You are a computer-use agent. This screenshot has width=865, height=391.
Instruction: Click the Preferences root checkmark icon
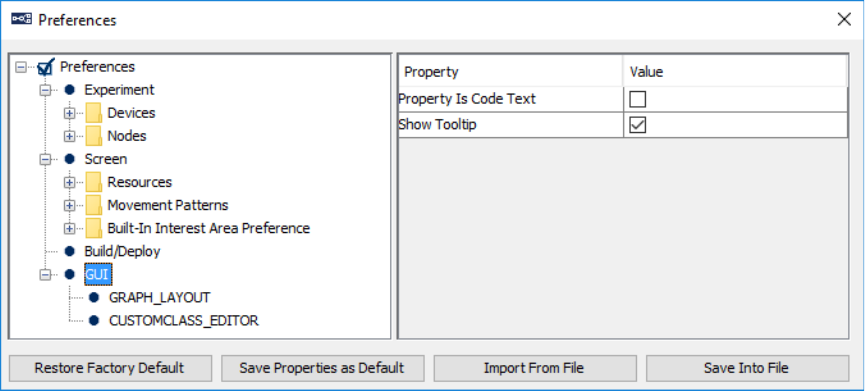coord(46,67)
